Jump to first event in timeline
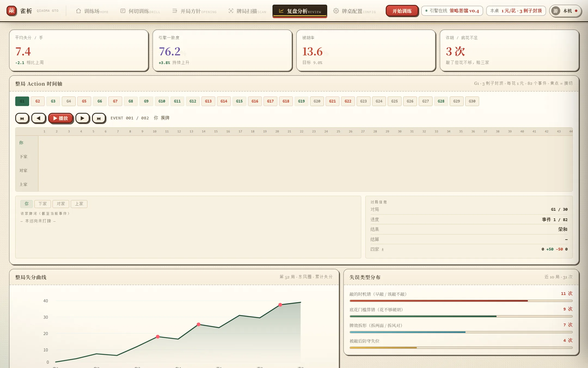The width and height of the screenshot is (588, 368). point(22,118)
